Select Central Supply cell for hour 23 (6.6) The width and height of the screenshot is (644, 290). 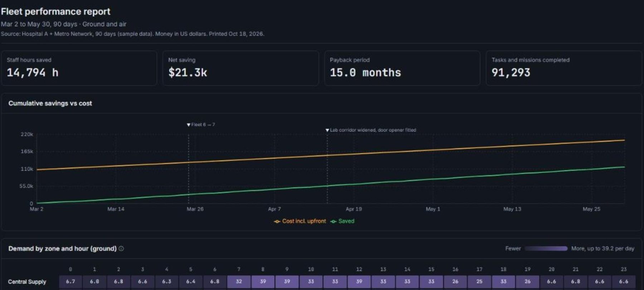[624, 282]
